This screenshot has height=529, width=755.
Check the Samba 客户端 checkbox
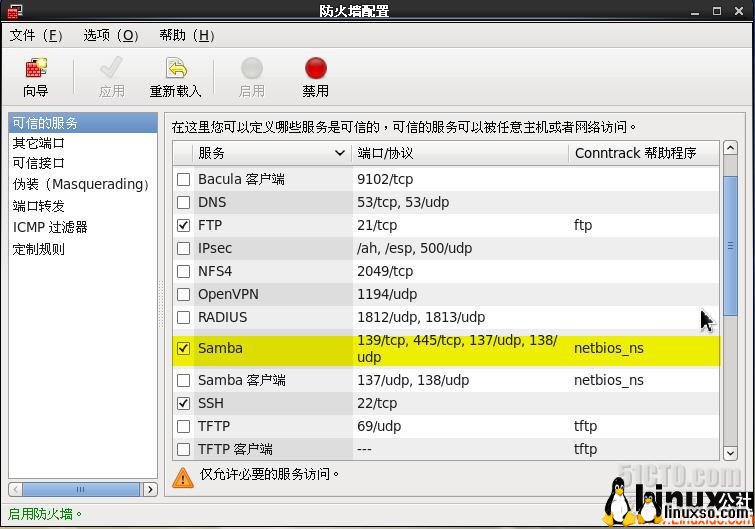[x=183, y=380]
